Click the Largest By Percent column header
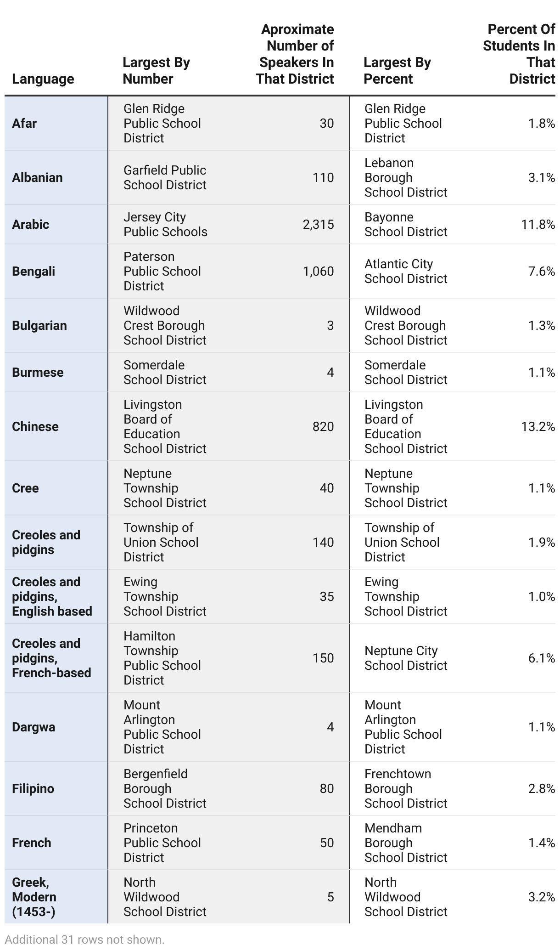The width and height of the screenshot is (560, 951). point(397,70)
